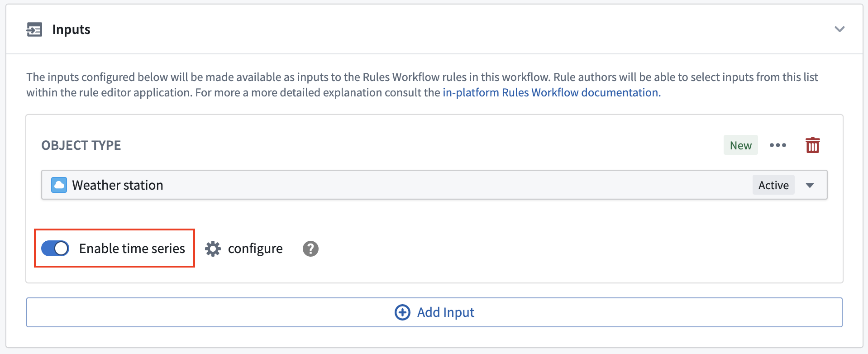Delete the object type input with trash icon

point(812,145)
